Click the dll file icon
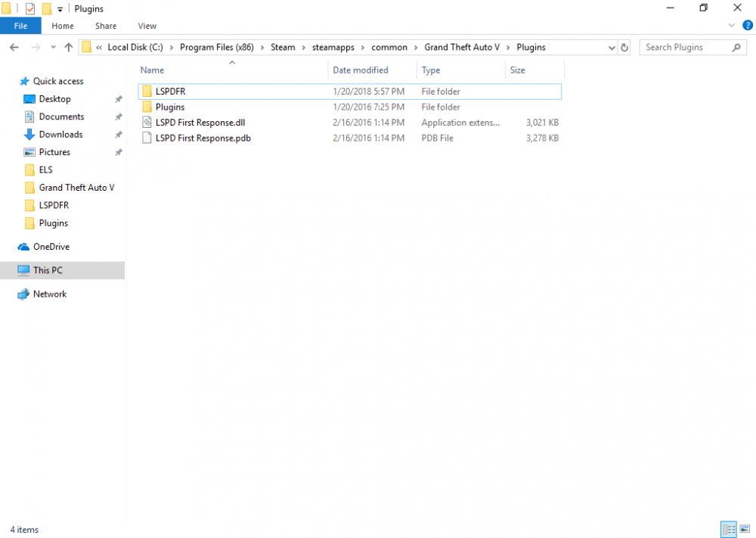This screenshot has height=538, width=756. (147, 123)
